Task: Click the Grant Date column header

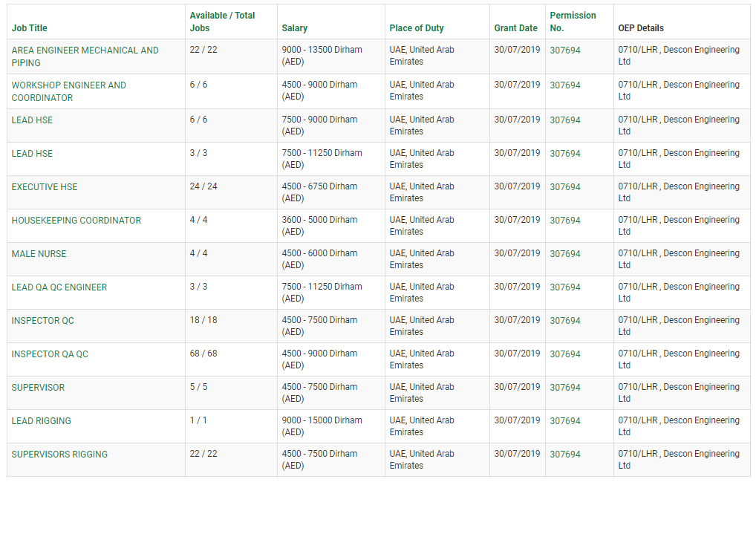Action: pyautogui.click(x=515, y=28)
